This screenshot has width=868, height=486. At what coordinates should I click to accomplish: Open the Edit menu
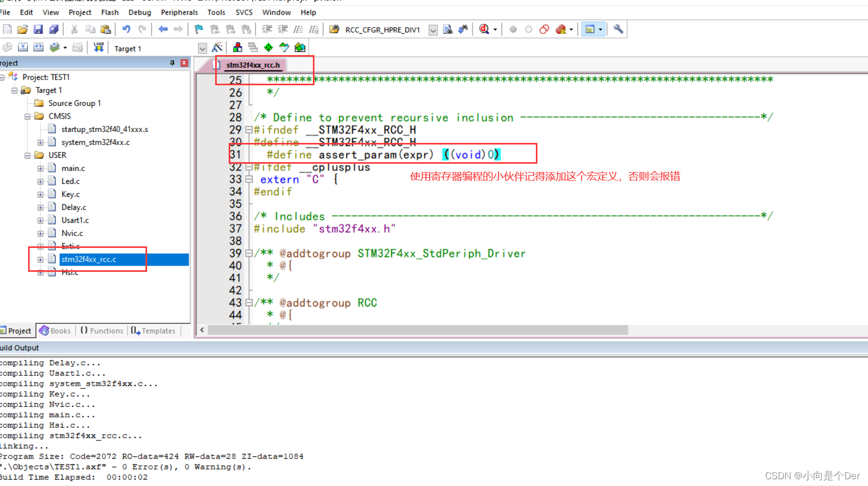tap(27, 12)
